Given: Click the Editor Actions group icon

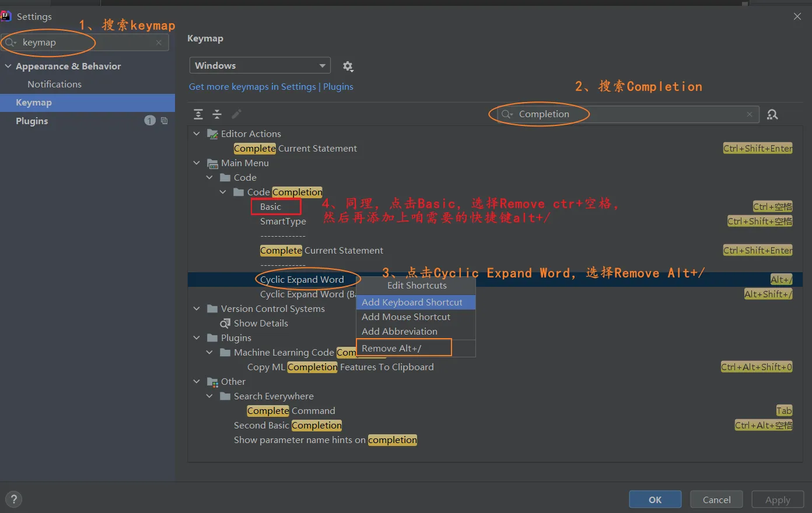Looking at the screenshot, I should [213, 134].
